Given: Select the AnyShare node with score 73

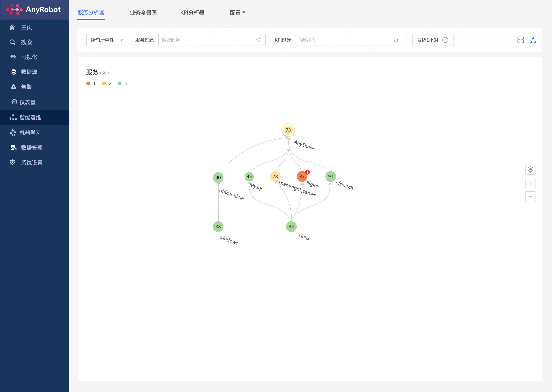Looking at the screenshot, I should click(x=288, y=130).
